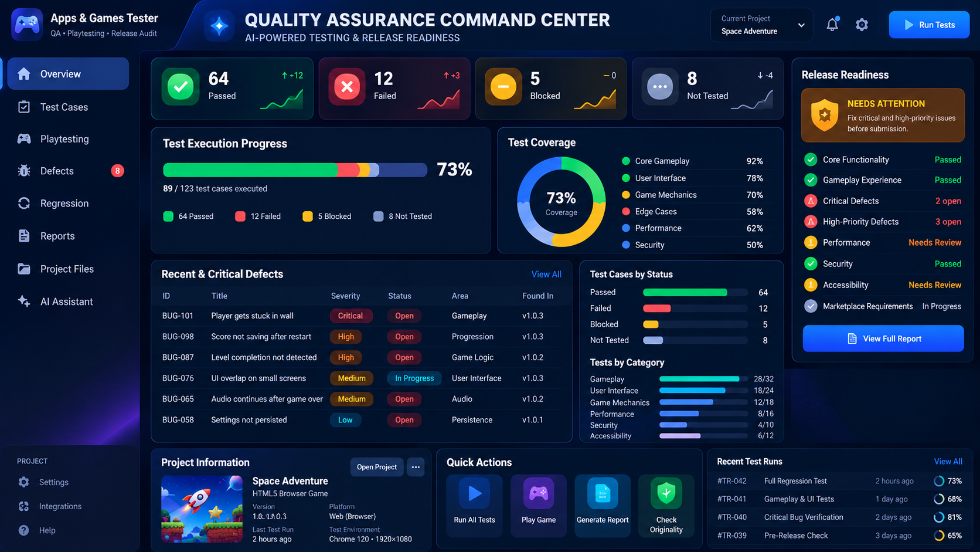Image resolution: width=980 pixels, height=552 pixels.
Task: Select BUG-101 row ID
Action: pyautogui.click(x=178, y=316)
